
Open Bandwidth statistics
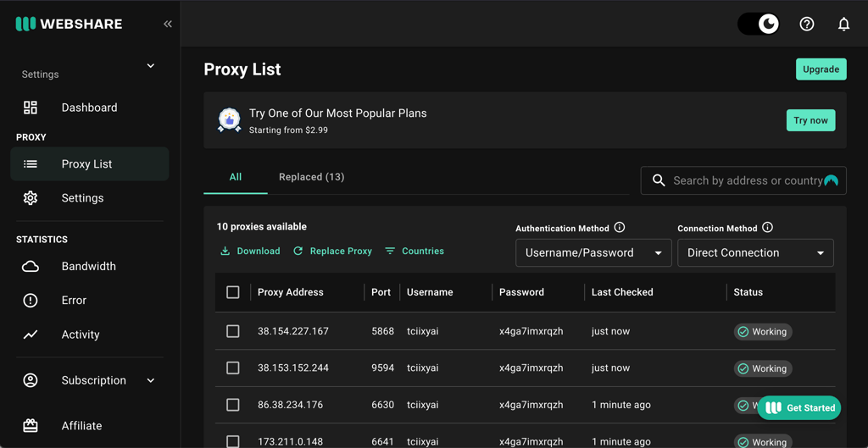90,266
